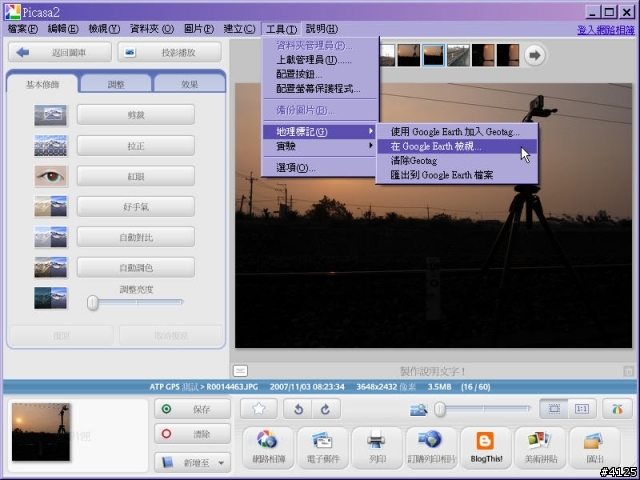Open the 新增至 dropdown
Screen dimensions: 640x480
[x=193, y=462]
